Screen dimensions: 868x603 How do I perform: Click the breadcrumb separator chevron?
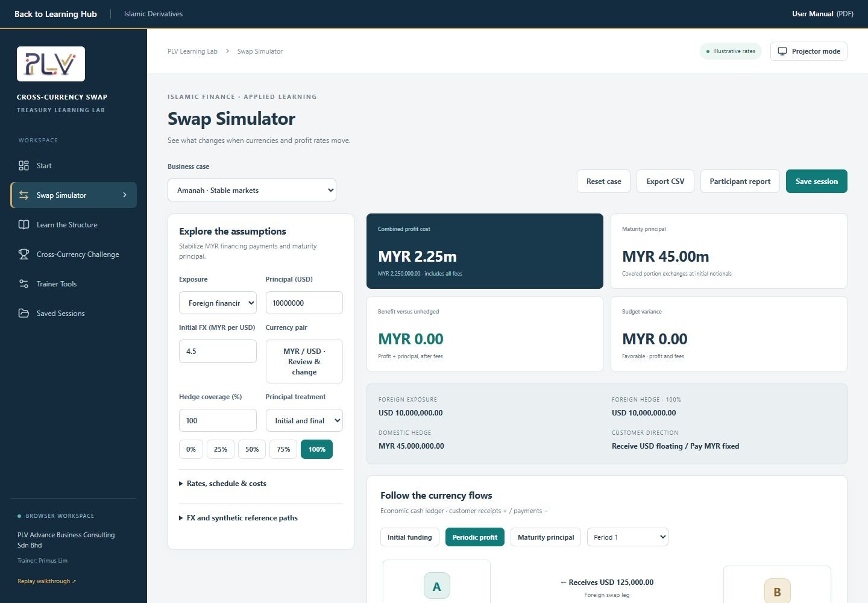point(227,51)
